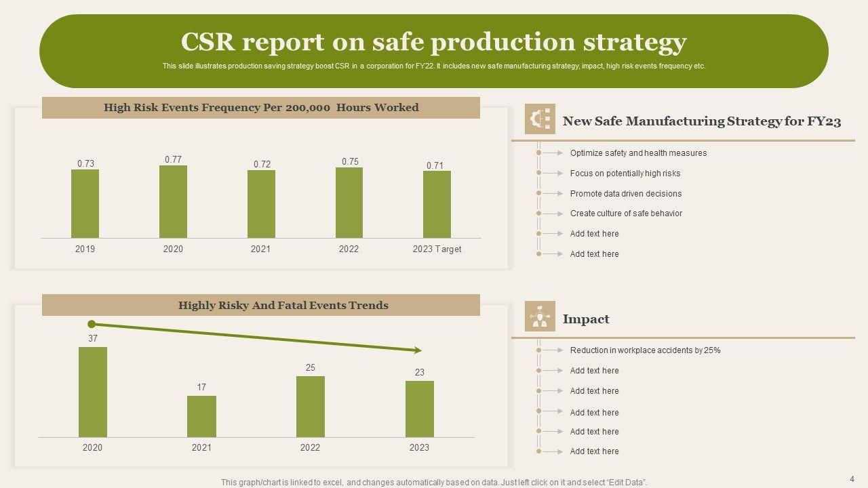Click the High Risk Events Frequency chart title
Screen dimensions: 868x488
261,108
